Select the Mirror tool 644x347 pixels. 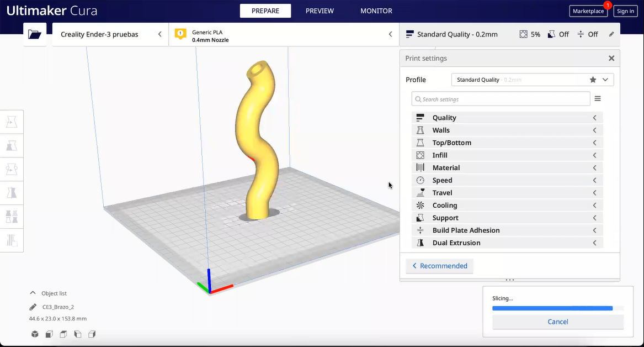point(12,192)
